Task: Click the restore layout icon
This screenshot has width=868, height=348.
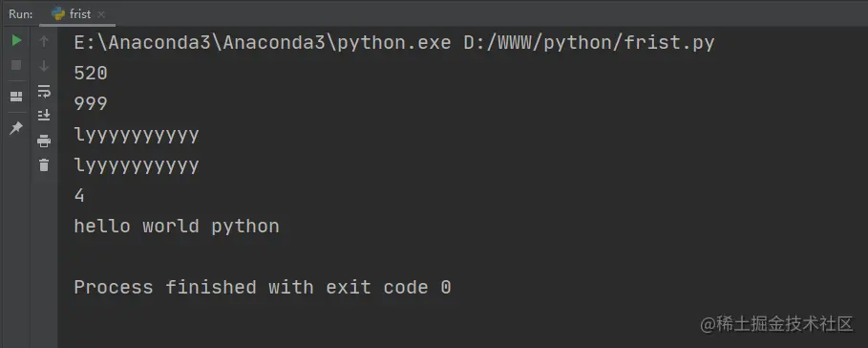Action: [x=16, y=97]
